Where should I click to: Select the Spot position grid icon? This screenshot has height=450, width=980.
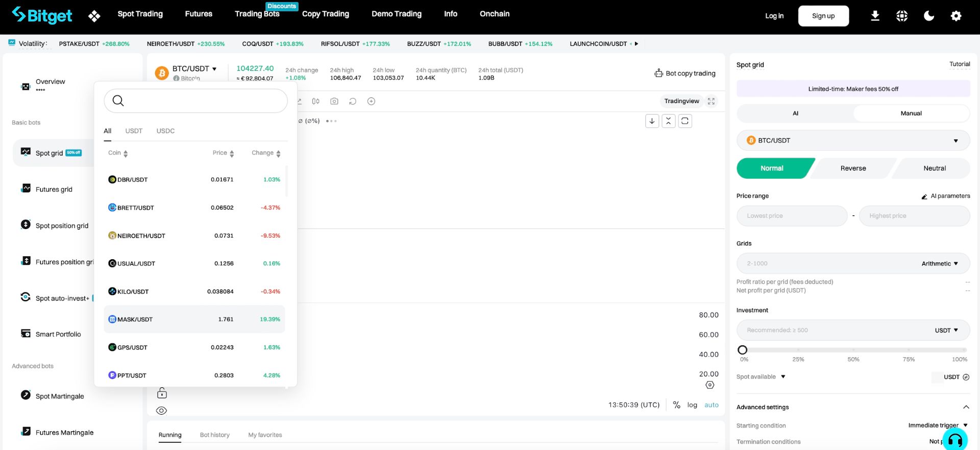tap(26, 224)
